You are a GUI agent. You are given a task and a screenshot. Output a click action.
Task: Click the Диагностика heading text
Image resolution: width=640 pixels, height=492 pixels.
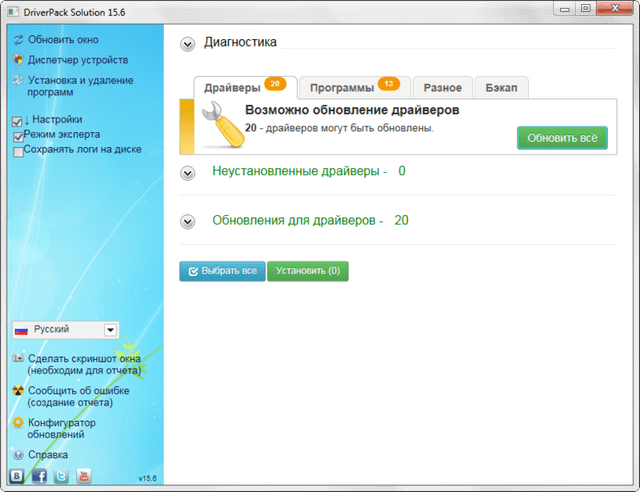pos(240,42)
